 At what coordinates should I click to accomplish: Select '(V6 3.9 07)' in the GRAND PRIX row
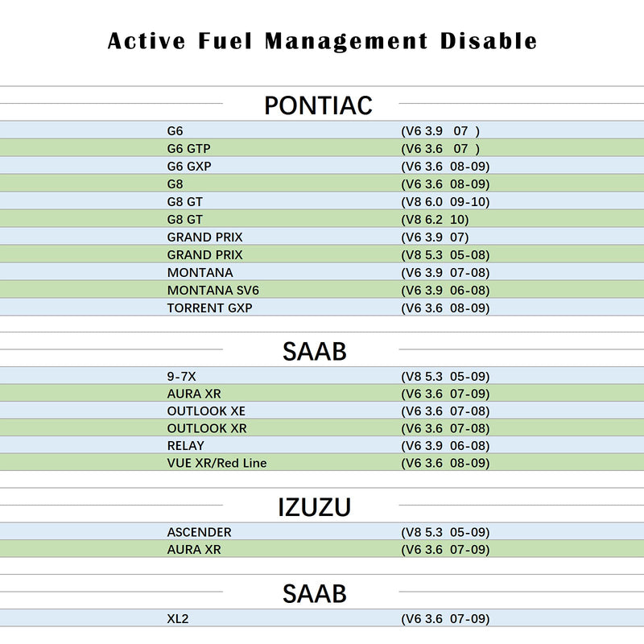click(435, 237)
